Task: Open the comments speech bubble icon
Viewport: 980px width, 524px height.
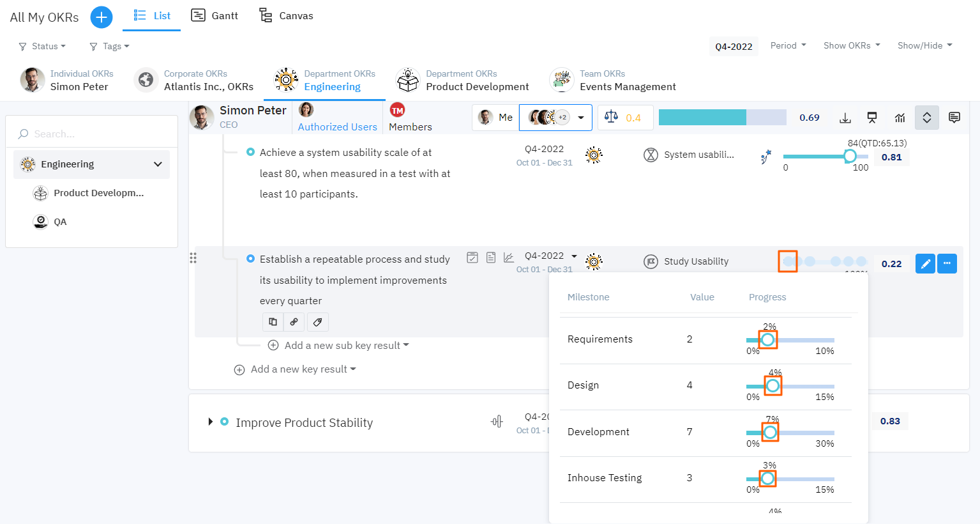Action: click(954, 118)
